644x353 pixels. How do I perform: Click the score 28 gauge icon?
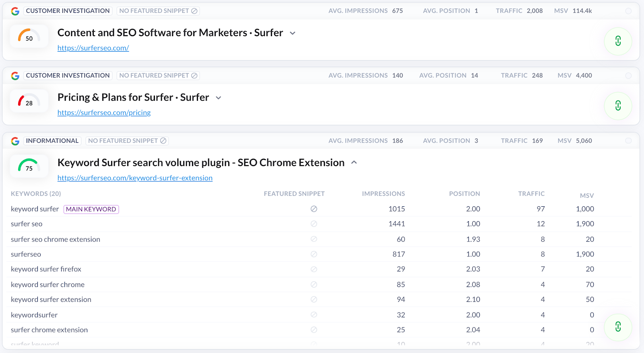(29, 101)
